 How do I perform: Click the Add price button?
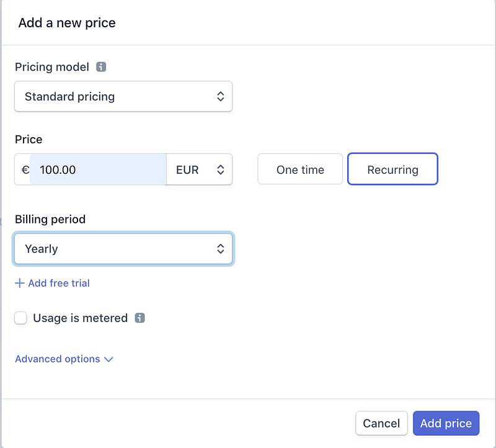click(446, 423)
